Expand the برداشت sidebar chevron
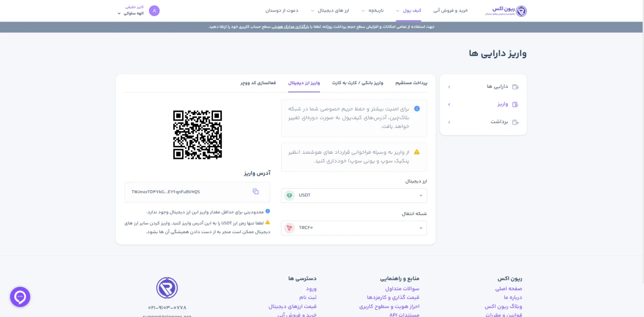The height and width of the screenshot is (317, 644). point(449,122)
